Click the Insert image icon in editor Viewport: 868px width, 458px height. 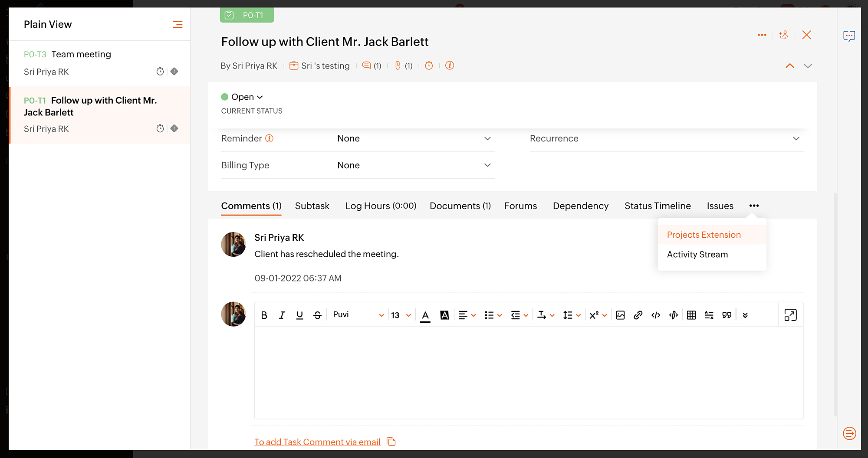coord(620,315)
